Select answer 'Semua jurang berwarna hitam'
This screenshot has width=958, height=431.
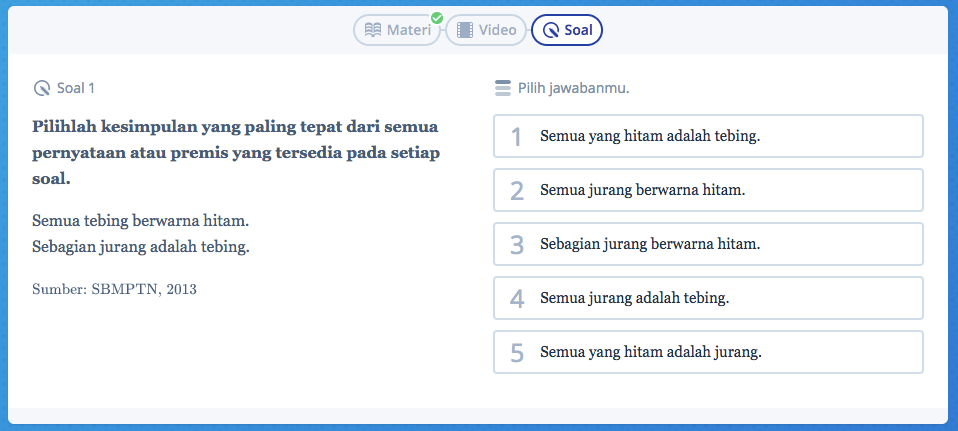click(x=707, y=190)
